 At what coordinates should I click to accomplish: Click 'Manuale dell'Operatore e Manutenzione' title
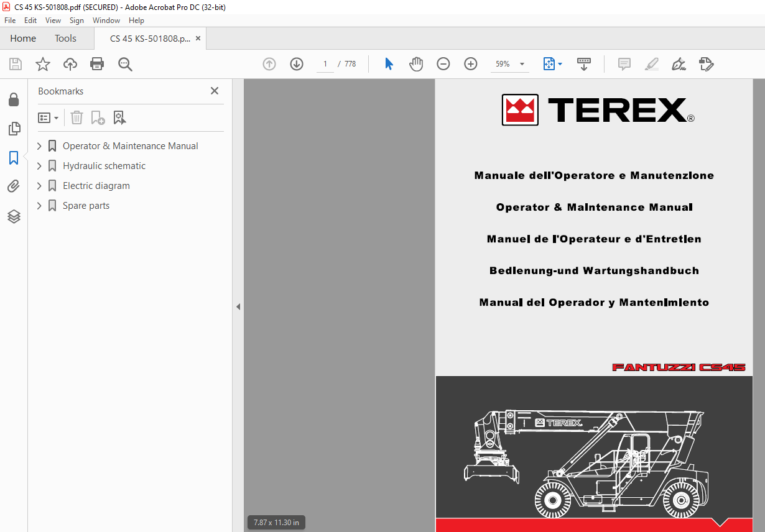[x=594, y=175]
